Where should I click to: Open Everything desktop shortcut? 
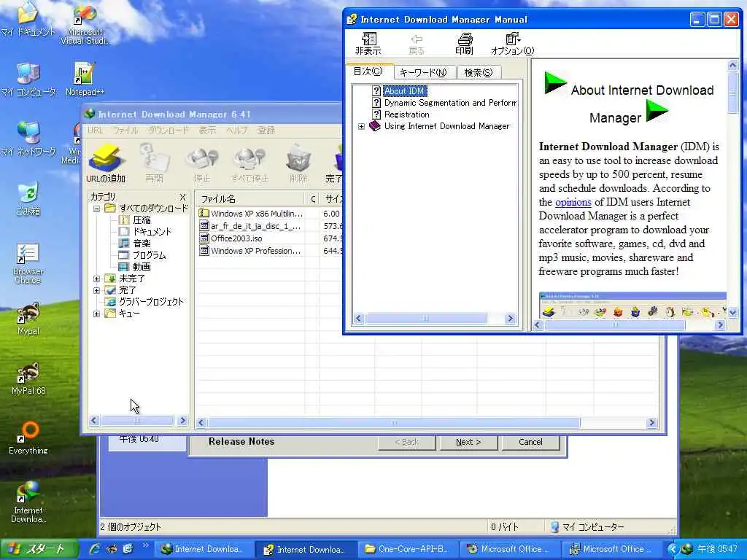tap(28, 438)
